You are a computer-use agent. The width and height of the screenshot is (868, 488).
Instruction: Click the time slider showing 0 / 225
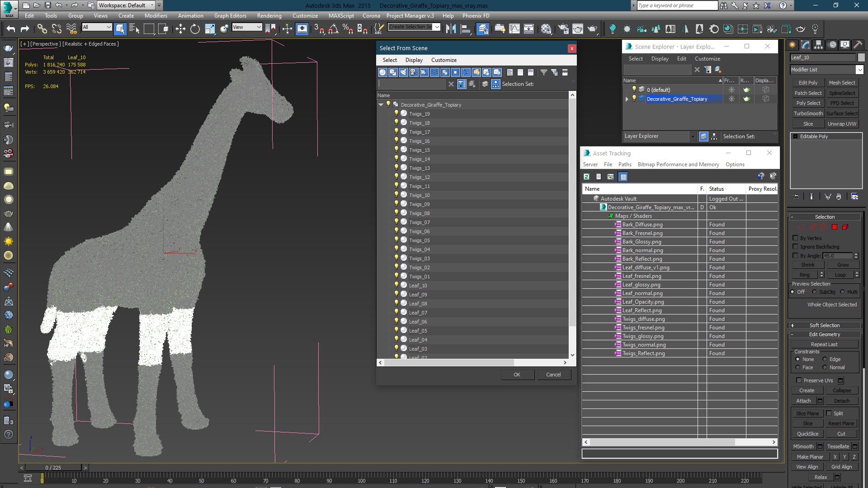click(x=53, y=468)
